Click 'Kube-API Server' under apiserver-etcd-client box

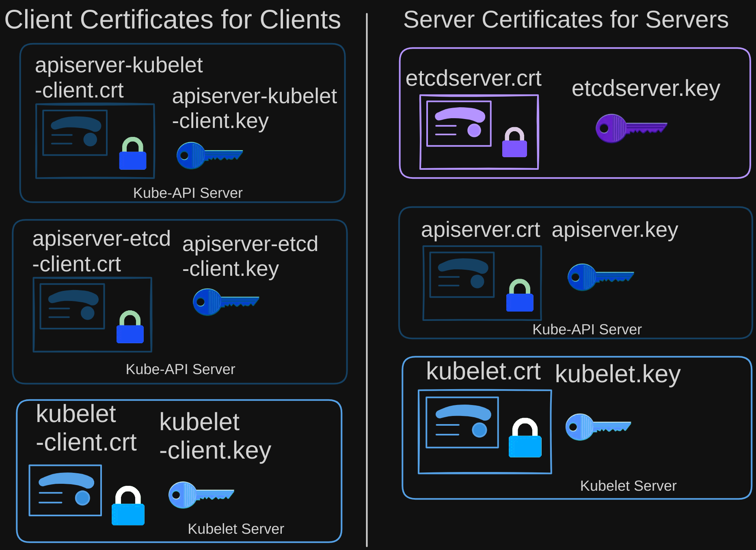point(180,369)
